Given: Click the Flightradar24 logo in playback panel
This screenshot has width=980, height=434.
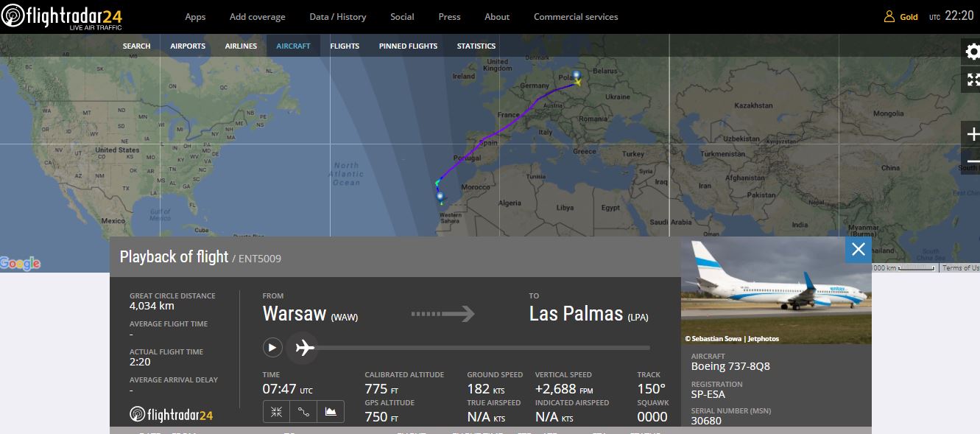Looking at the screenshot, I should [x=171, y=415].
